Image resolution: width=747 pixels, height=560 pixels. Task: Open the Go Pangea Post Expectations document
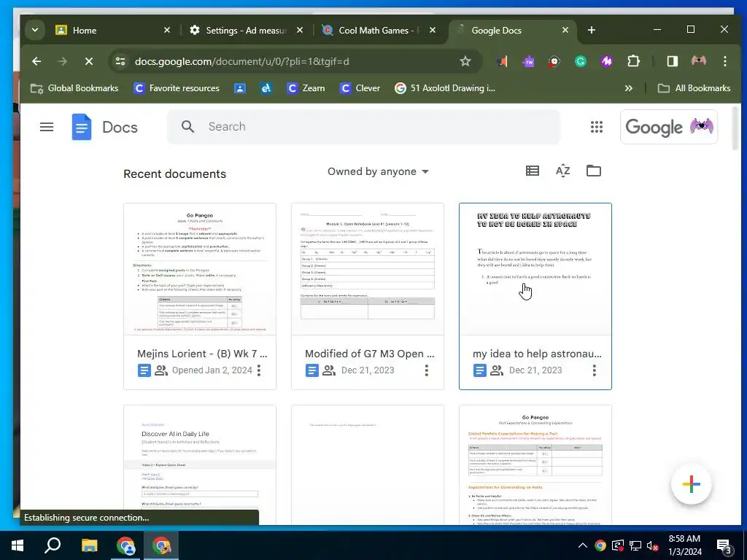[x=535, y=465]
